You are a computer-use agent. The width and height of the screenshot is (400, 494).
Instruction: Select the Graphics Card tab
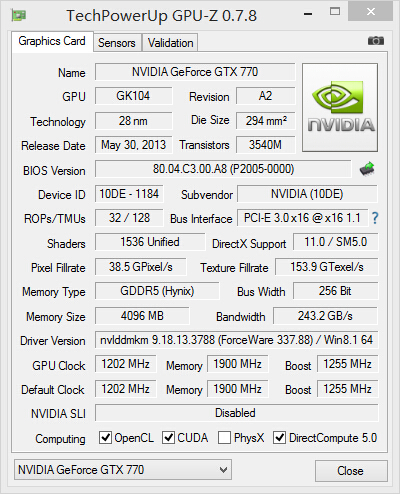click(52, 41)
